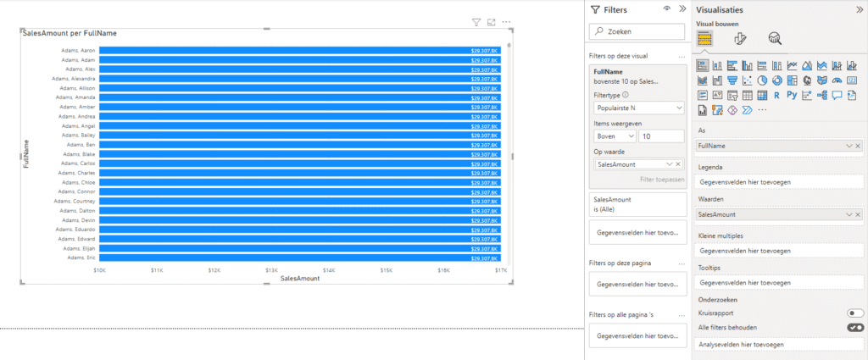Screen dimensions: 868x360
Task: Select line and stacked column chart
Action: point(837,65)
